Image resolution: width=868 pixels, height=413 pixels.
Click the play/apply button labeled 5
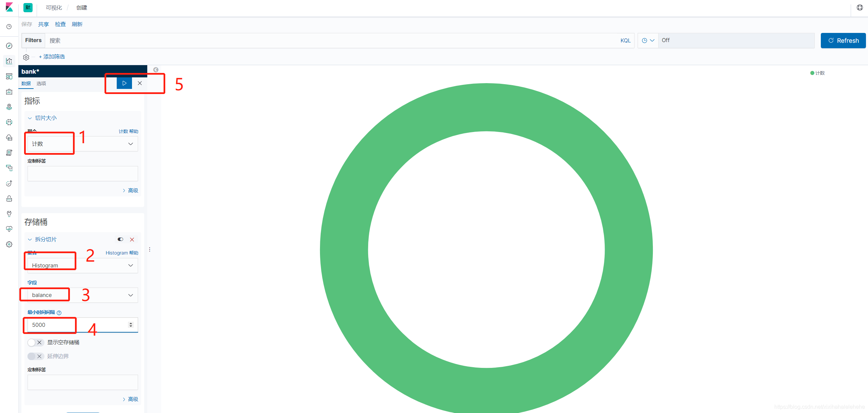tap(123, 83)
